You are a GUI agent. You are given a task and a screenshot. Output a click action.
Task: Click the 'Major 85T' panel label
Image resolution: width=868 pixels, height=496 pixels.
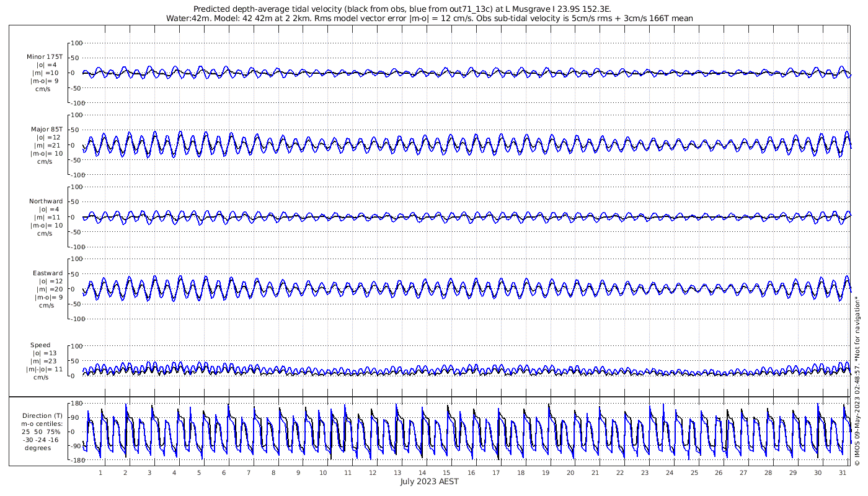[47, 130]
